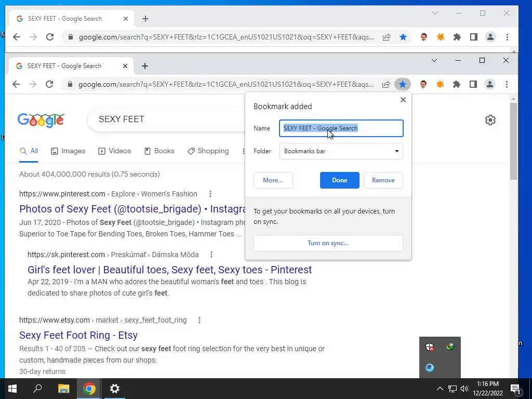Toggle the side panel icon in the front window
532x399 pixels.
[x=473, y=84]
